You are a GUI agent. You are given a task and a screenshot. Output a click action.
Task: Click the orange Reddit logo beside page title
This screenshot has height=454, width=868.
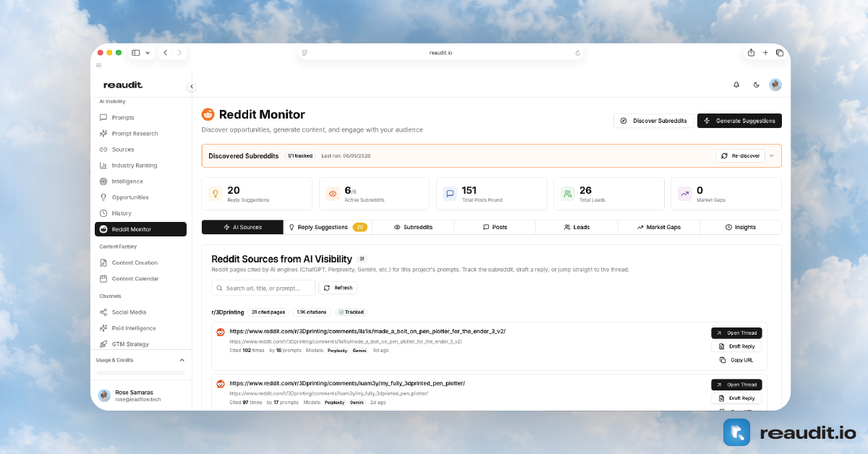point(208,114)
